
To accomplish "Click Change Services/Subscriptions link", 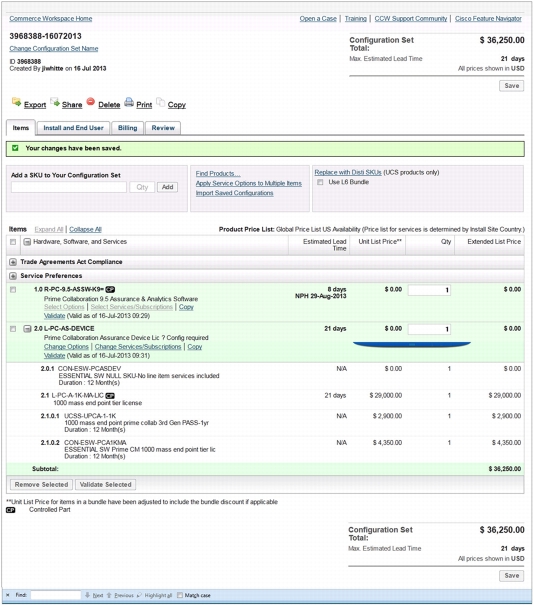I will click(138, 347).
